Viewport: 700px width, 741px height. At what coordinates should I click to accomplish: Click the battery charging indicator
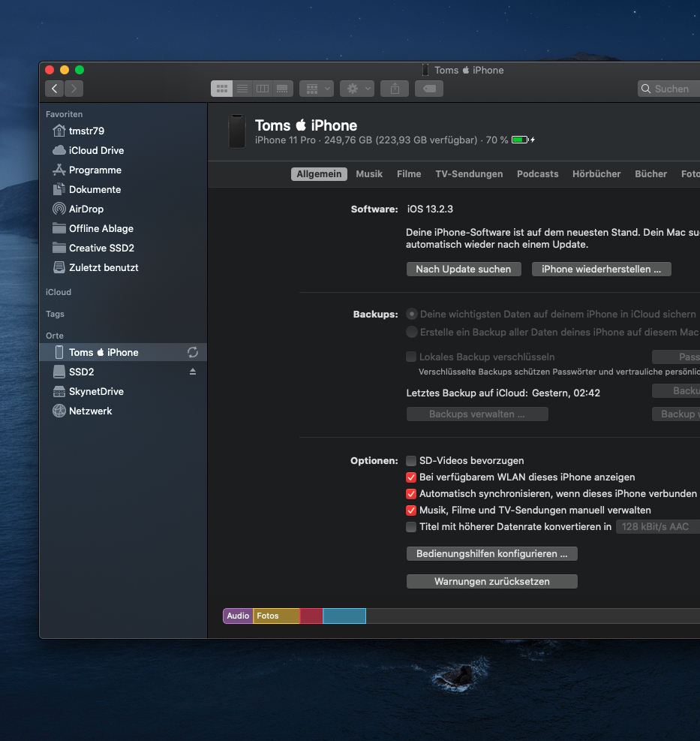(524, 140)
